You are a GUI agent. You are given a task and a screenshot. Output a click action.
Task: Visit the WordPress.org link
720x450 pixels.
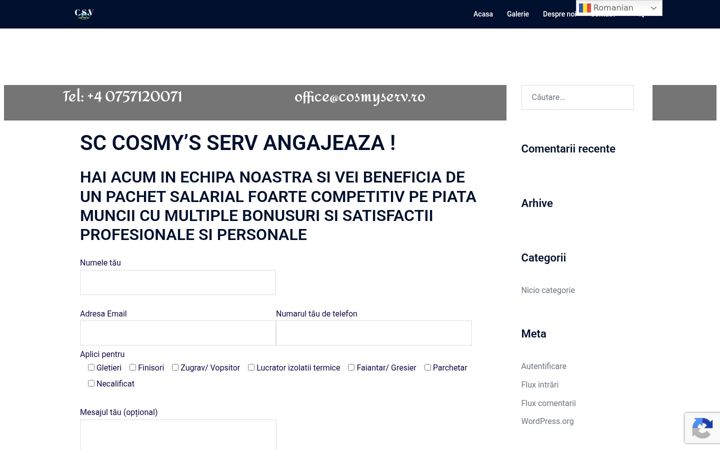pyautogui.click(x=547, y=421)
